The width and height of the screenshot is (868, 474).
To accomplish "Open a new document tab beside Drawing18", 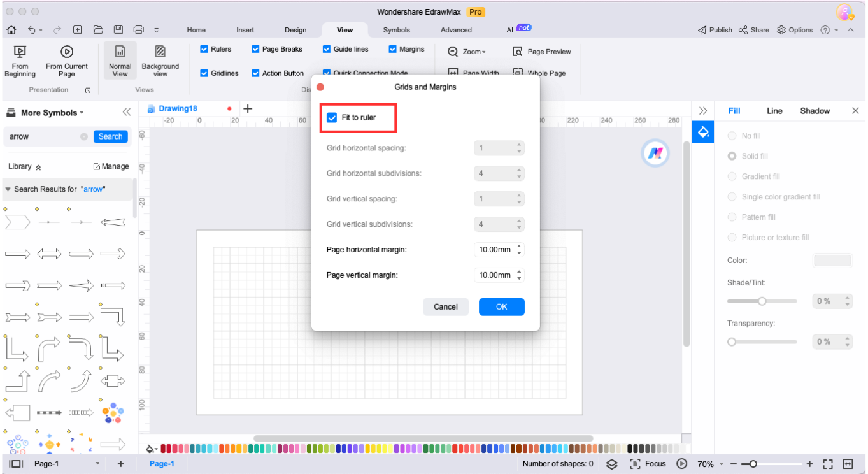I will [248, 108].
